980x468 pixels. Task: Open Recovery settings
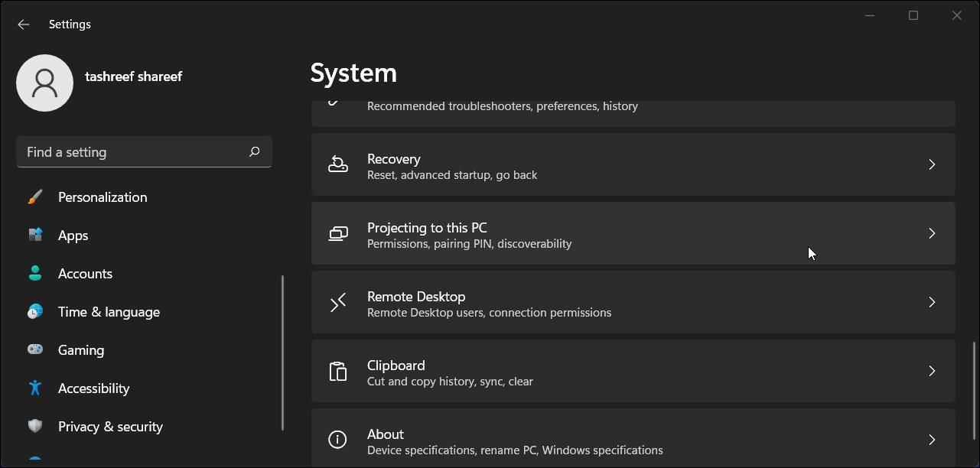coord(633,164)
